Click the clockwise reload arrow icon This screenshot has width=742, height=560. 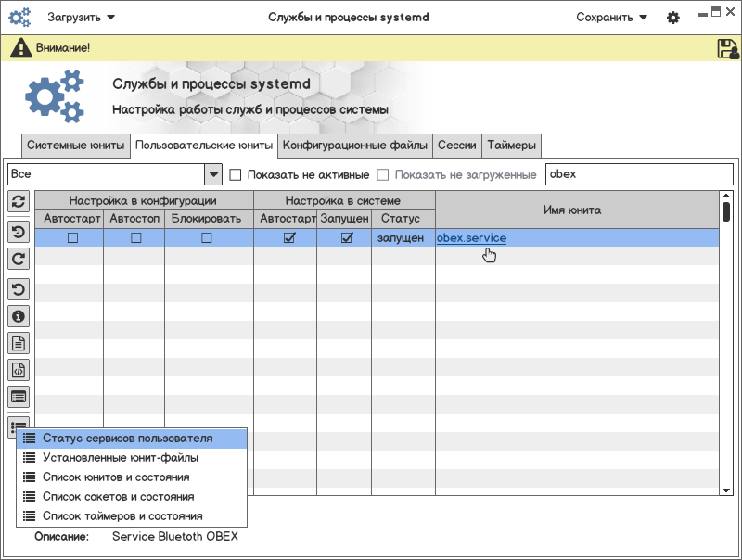pos(19,259)
